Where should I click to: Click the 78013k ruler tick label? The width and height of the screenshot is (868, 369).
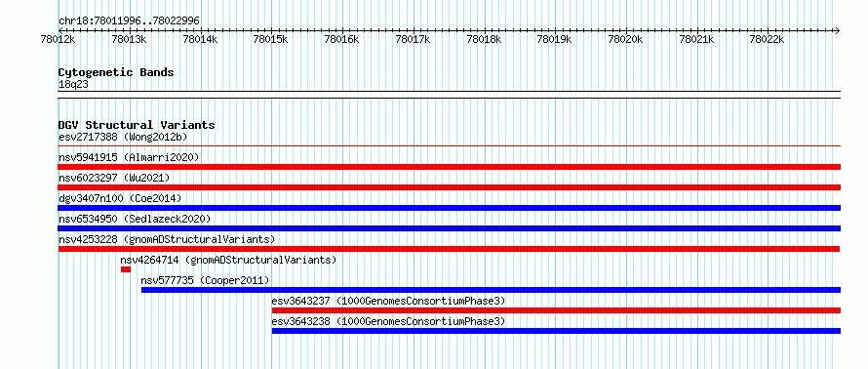(x=129, y=39)
